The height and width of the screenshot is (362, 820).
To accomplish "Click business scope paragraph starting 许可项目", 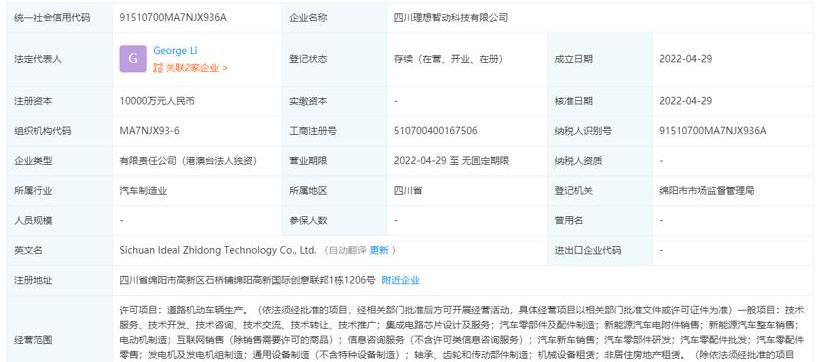I will pyautogui.click(x=463, y=332).
